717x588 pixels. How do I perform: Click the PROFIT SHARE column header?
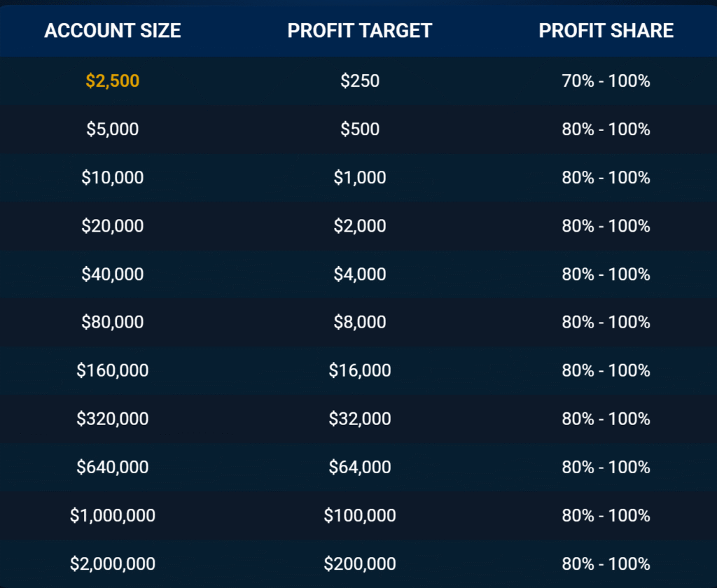tap(606, 31)
